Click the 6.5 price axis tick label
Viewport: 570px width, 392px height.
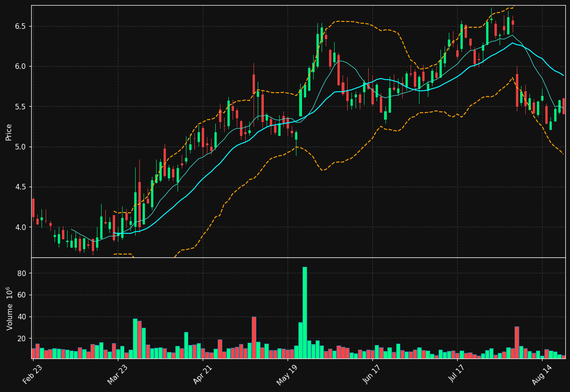(20, 26)
